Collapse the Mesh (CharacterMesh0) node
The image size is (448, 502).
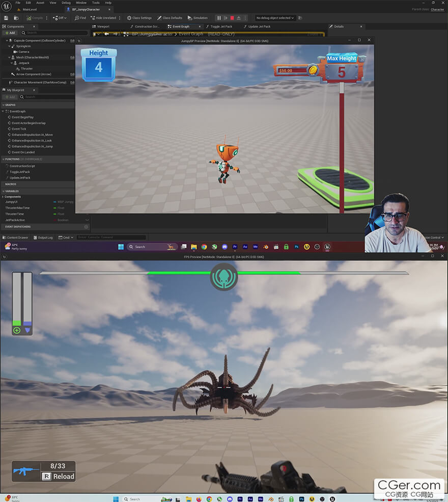9,57
